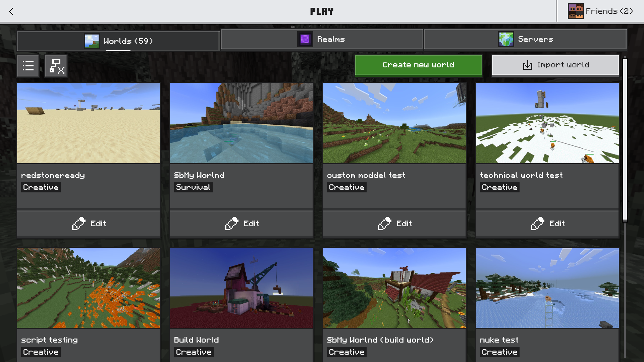
Task: Click the Servers globe icon
Action: pyautogui.click(x=506, y=40)
